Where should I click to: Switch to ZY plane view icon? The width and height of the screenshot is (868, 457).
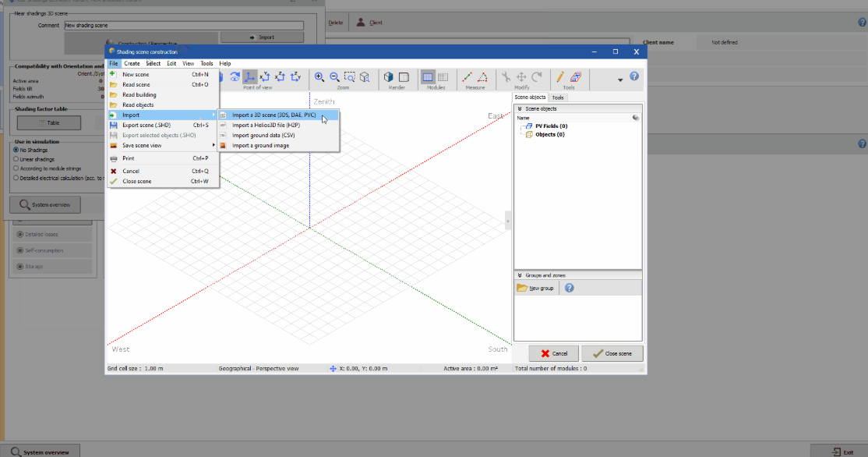[295, 77]
